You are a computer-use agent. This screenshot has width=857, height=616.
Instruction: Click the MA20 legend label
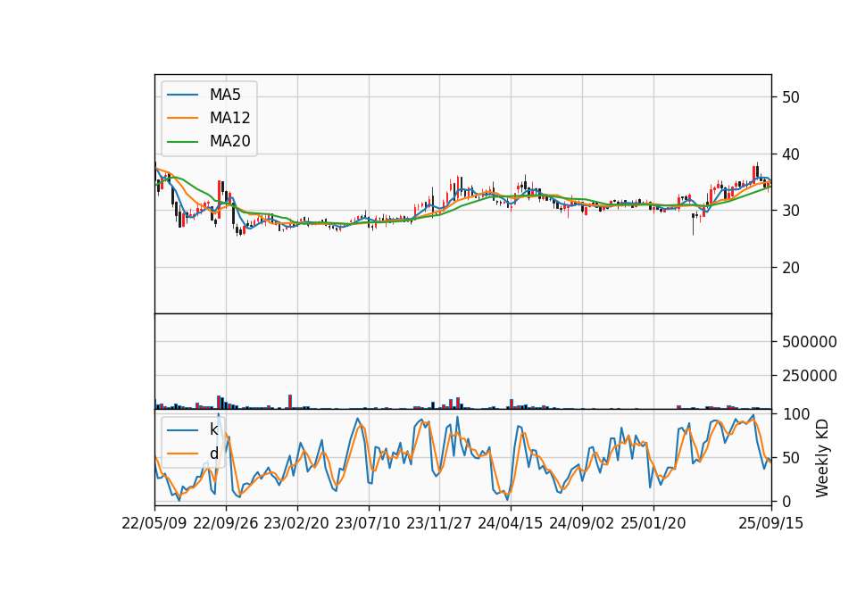tap(229, 141)
